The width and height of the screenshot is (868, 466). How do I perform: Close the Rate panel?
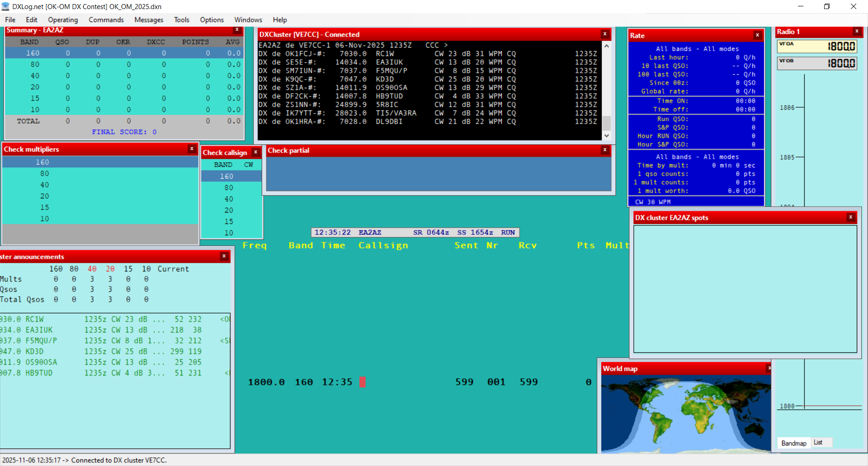pos(757,35)
